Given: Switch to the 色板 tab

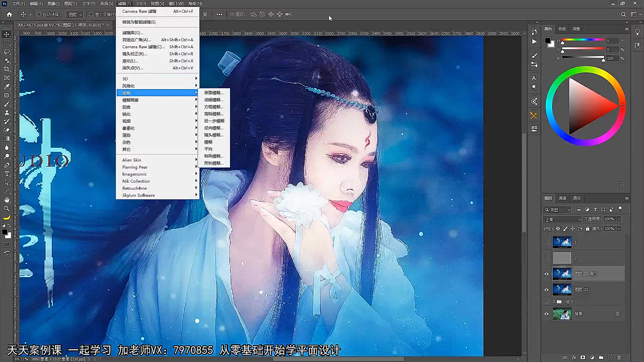Looking at the screenshot, I should (x=562, y=29).
